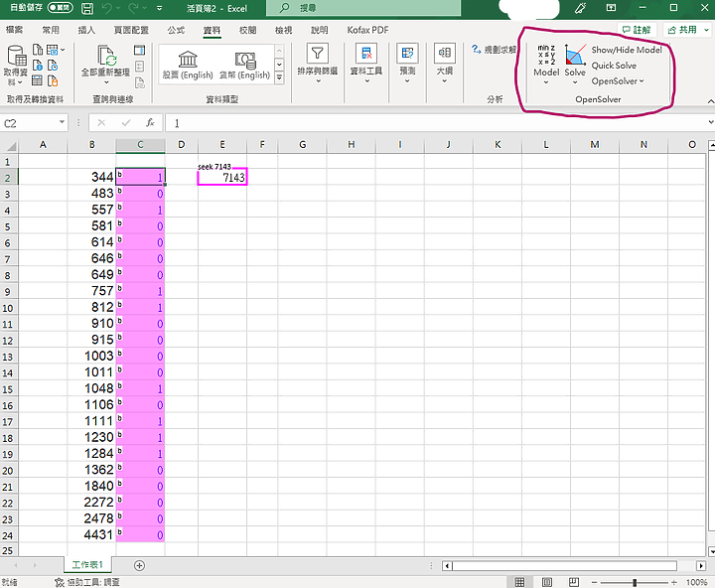Click the OpenSolver Solve graph icon
The image size is (715, 588).
click(x=575, y=55)
